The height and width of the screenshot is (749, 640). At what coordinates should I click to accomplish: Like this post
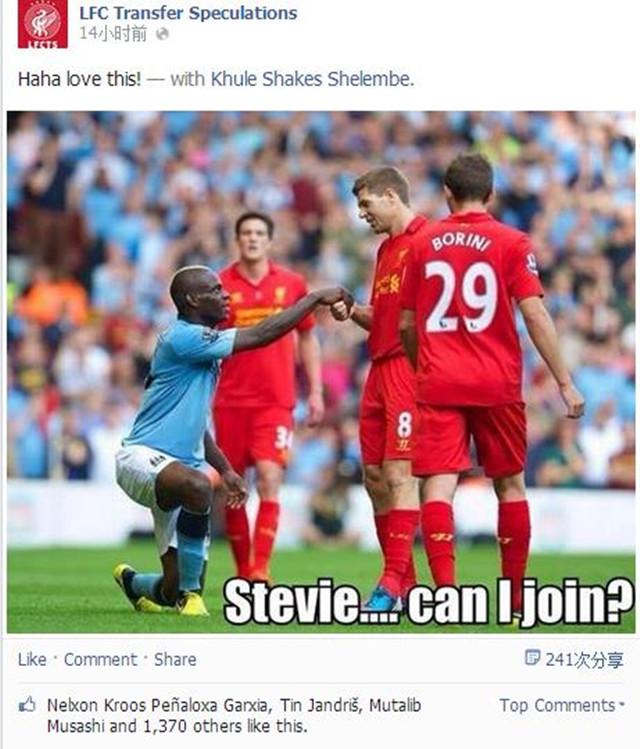tap(32, 660)
